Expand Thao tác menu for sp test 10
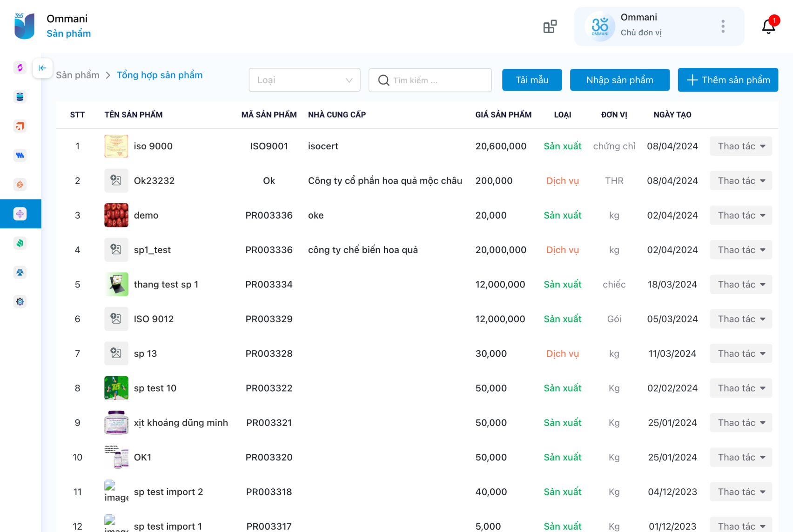Viewport: 793px width, 532px height. click(740, 388)
